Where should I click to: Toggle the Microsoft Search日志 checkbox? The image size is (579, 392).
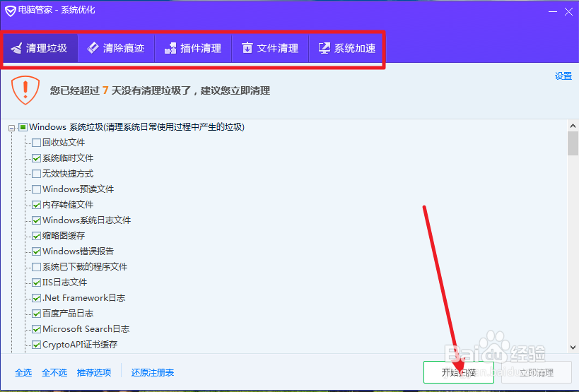[36, 329]
